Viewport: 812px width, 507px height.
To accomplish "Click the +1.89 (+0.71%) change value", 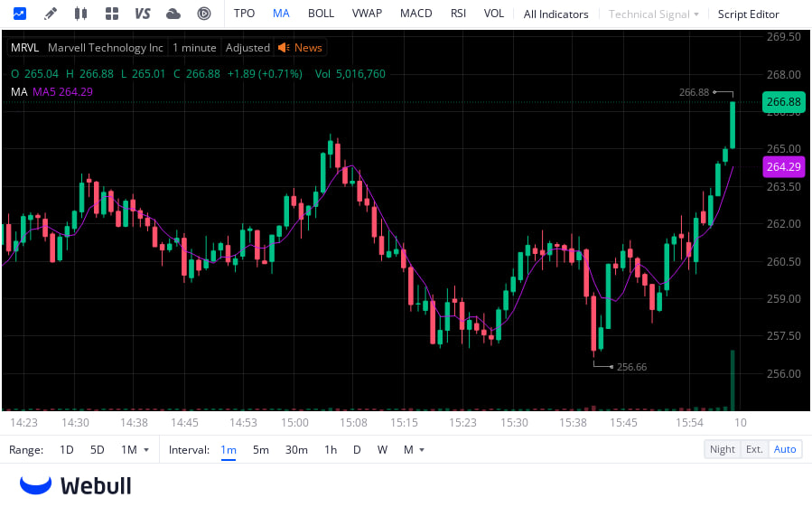I will click(265, 74).
